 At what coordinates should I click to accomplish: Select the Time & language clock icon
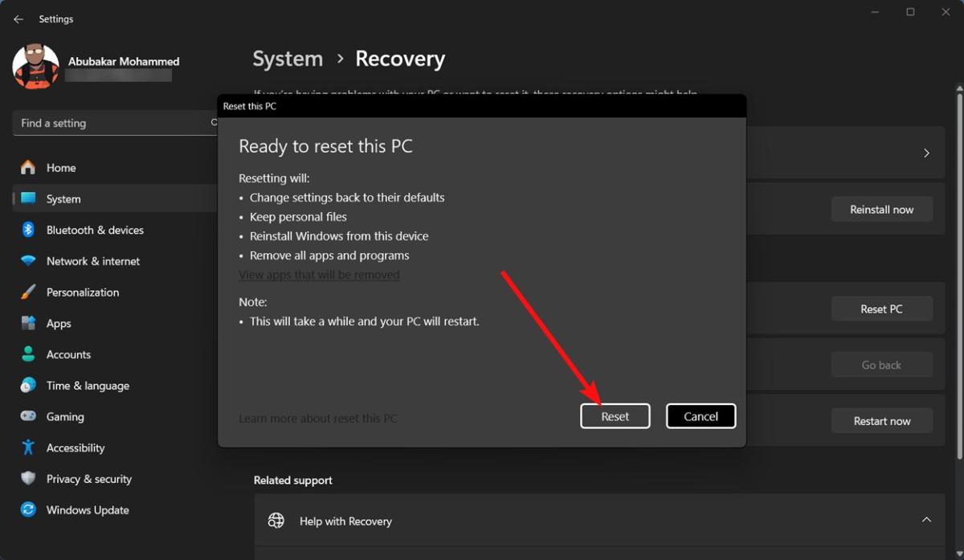pyautogui.click(x=25, y=386)
